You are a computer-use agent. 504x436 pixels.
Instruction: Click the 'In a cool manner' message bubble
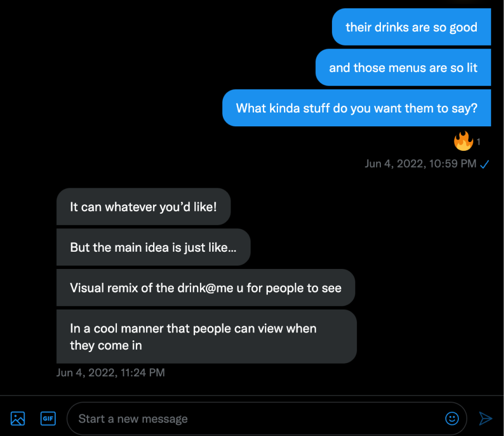pos(206,336)
